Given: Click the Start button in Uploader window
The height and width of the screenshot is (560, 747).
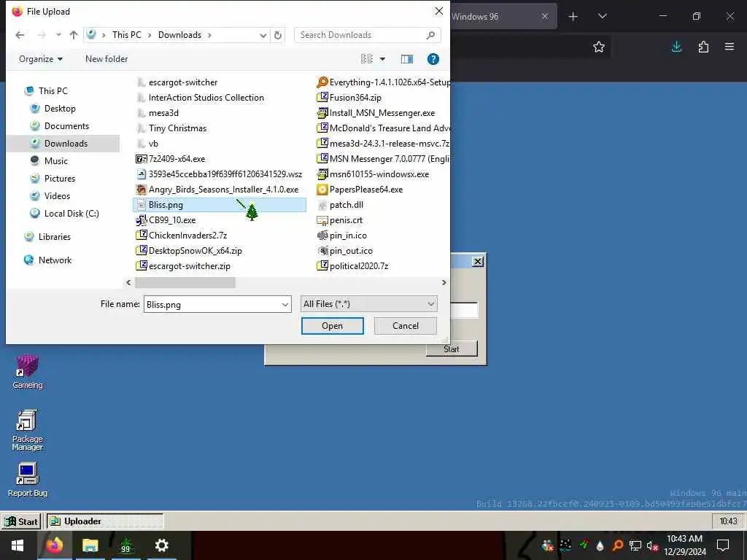Looking at the screenshot, I should tap(451, 349).
